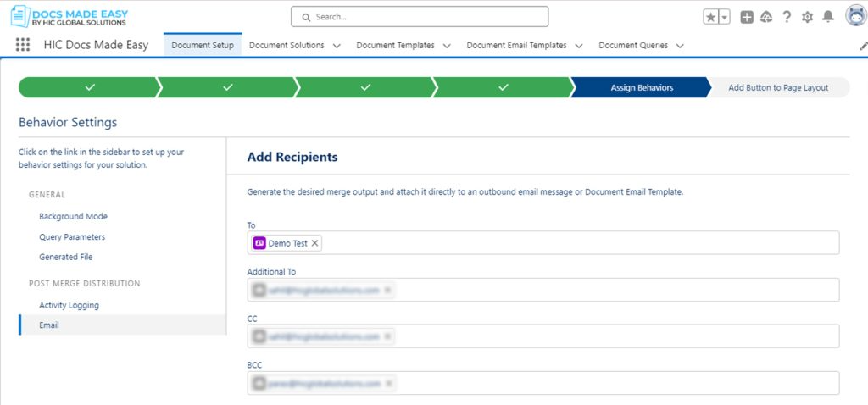This screenshot has width=868, height=405.
Task: Open the user profile avatar
Action: (x=856, y=16)
